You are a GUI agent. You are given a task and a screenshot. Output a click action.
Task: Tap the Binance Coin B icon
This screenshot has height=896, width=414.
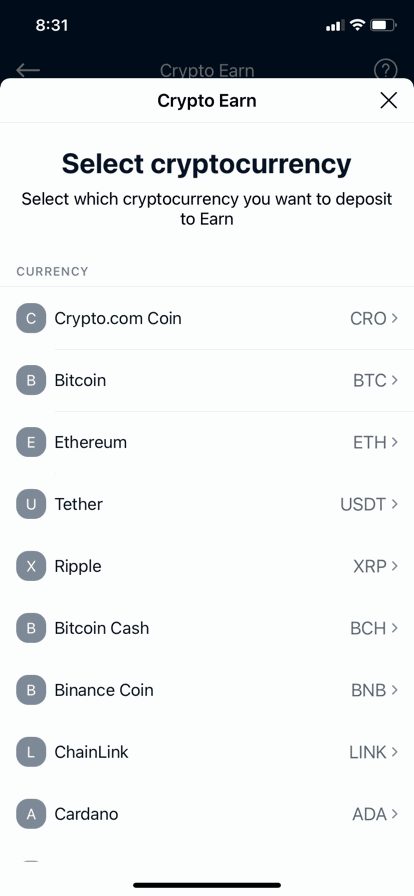click(31, 690)
